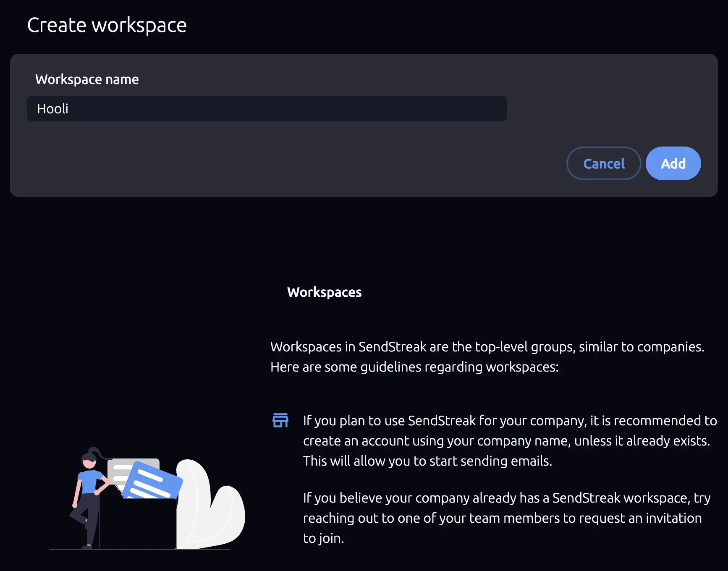Click the Create workspace page title

tap(107, 24)
